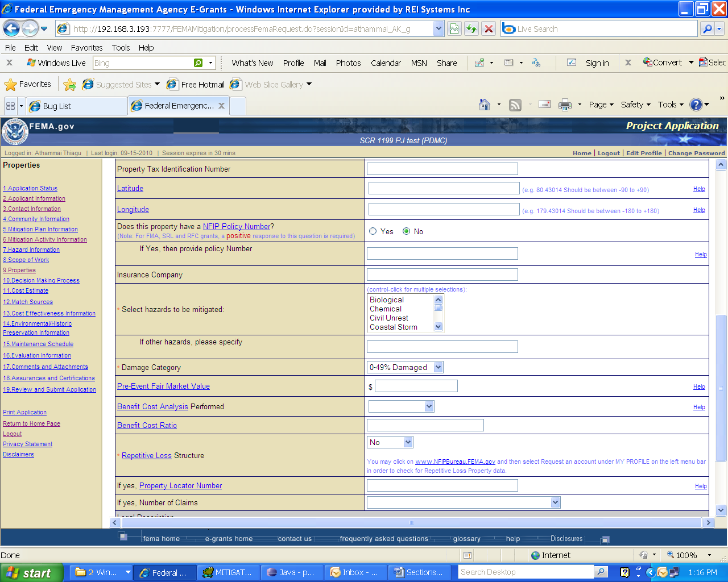Image resolution: width=728 pixels, height=582 pixels.
Task: Click the Refresh page icon
Action: pyautogui.click(x=471, y=28)
